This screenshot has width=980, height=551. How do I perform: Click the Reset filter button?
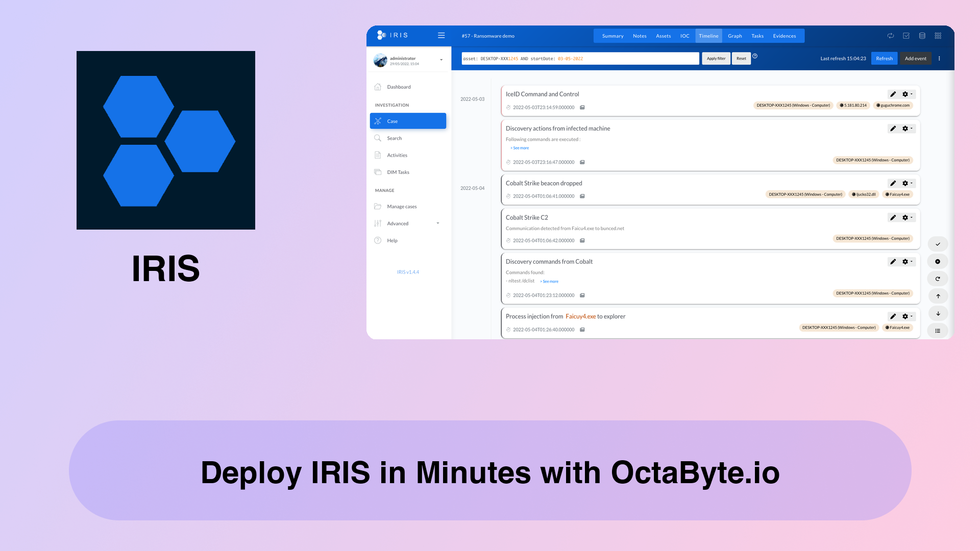tap(741, 59)
